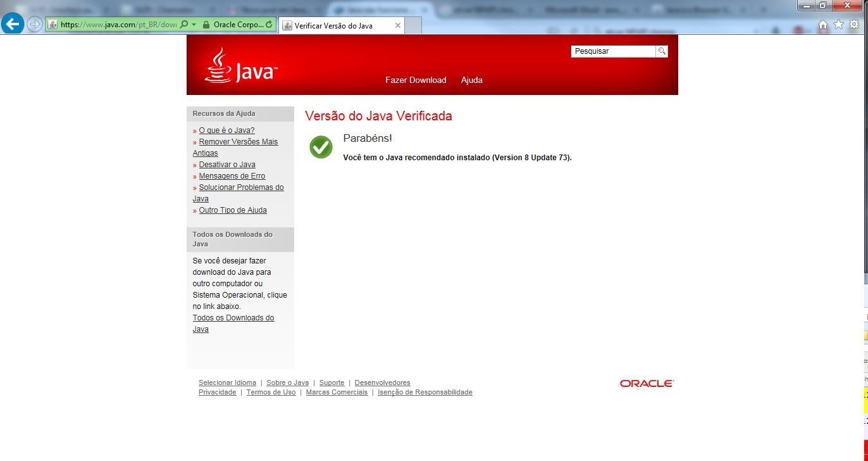Open a new blank tab
Screen dimensions: 868x461
pyautogui.click(x=413, y=25)
